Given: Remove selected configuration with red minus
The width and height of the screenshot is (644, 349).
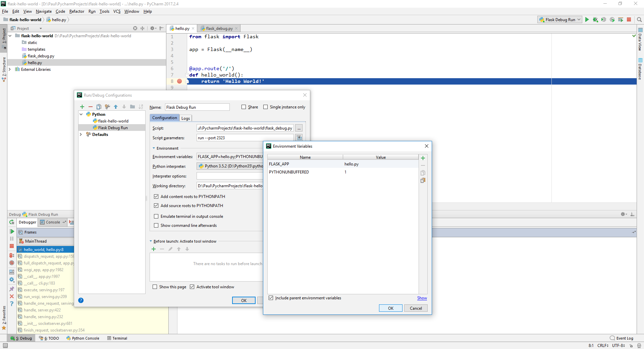Looking at the screenshot, I should (x=91, y=107).
